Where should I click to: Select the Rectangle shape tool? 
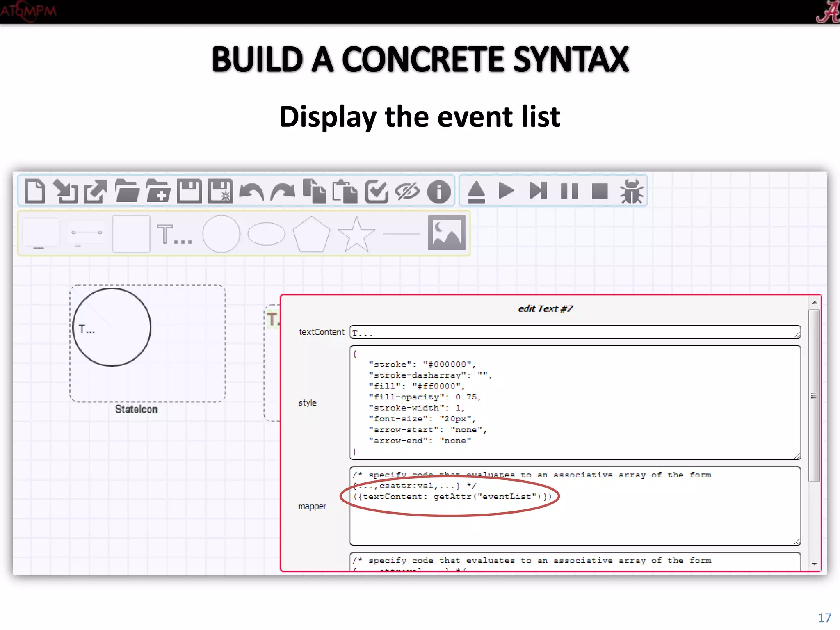(x=131, y=234)
